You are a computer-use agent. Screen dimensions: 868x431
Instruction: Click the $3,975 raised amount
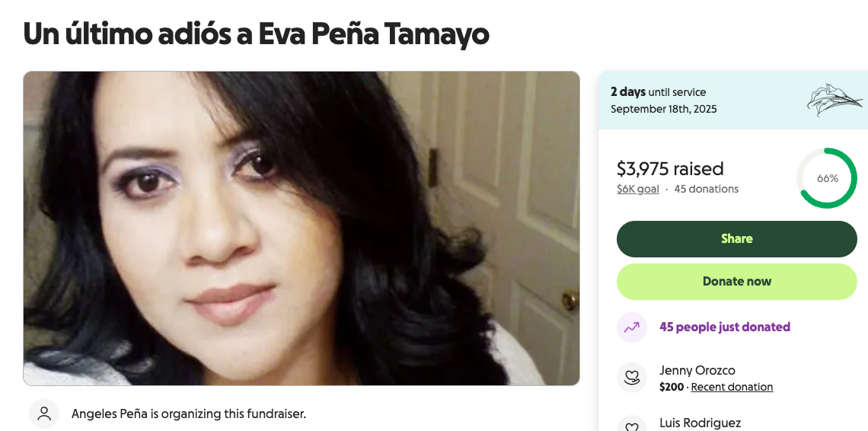click(x=670, y=168)
